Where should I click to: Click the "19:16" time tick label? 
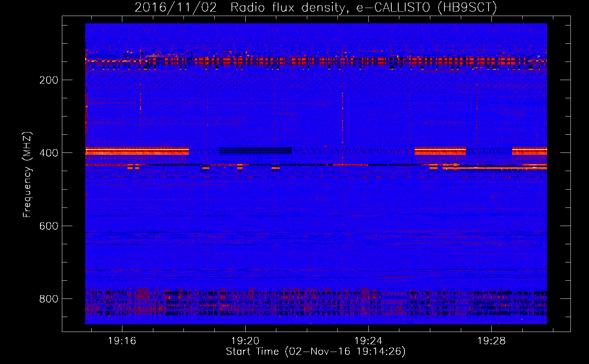coord(122,341)
